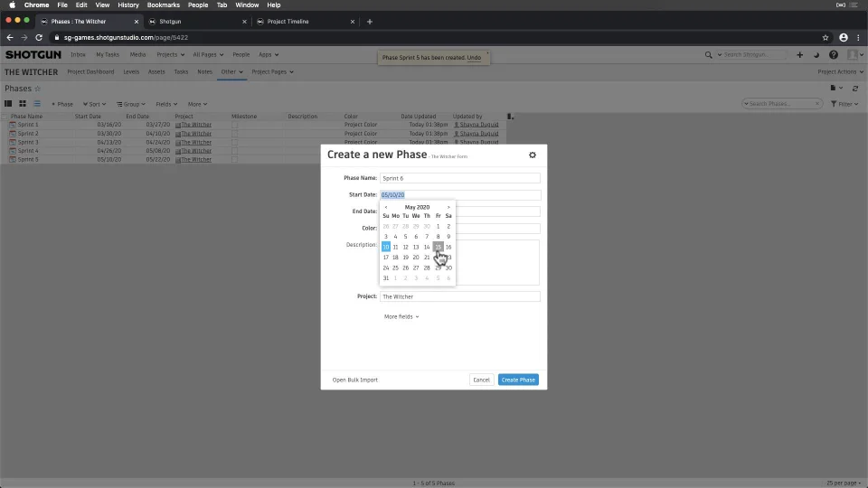868x488 pixels.
Task: Open Project Actions dropdown
Action: [x=840, y=72]
